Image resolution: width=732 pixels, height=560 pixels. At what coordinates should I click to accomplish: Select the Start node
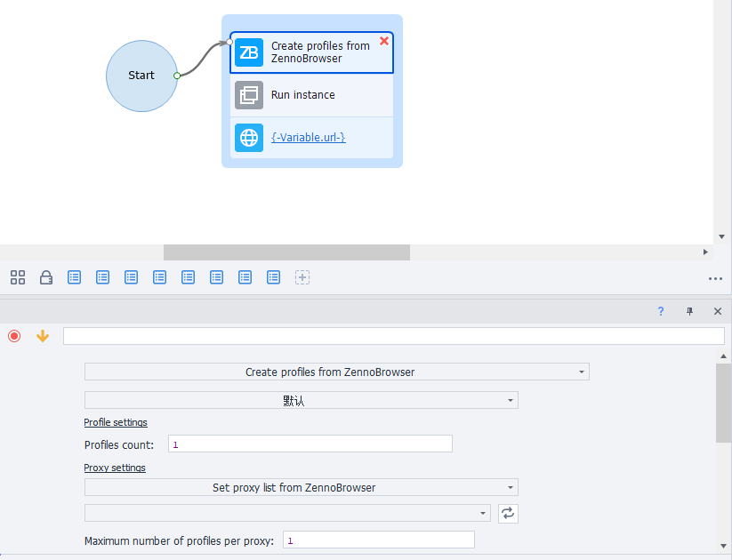(x=141, y=76)
